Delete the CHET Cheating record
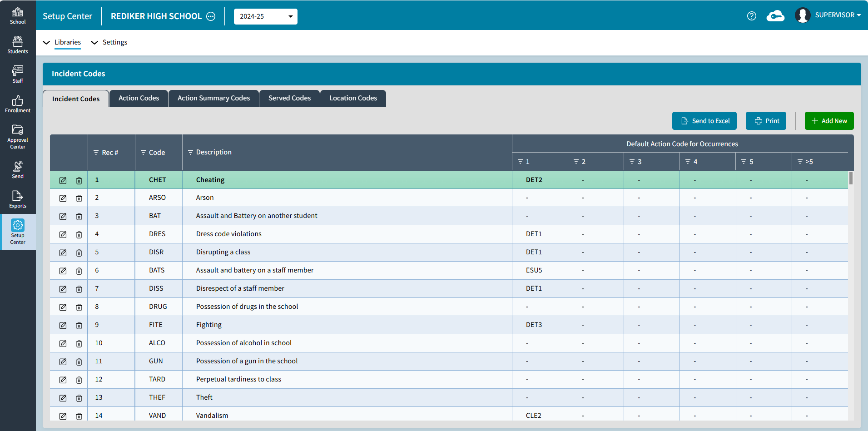This screenshot has width=868, height=431. click(79, 180)
